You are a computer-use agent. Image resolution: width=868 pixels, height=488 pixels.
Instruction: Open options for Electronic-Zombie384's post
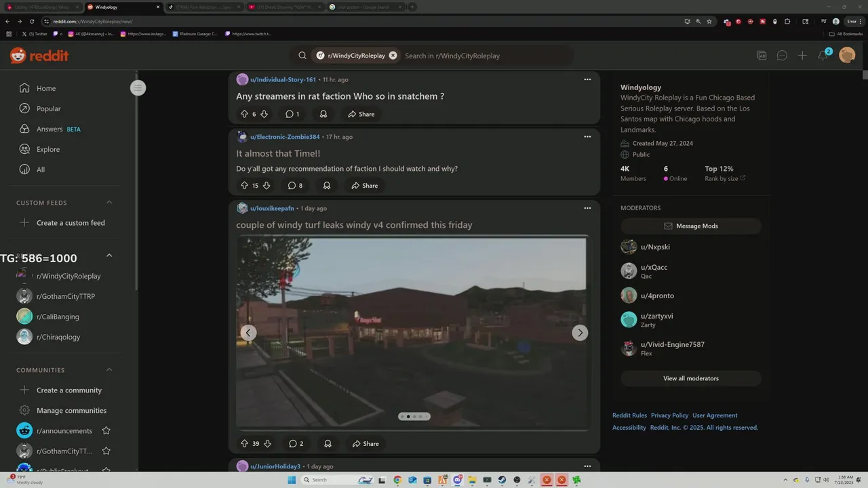[587, 136]
